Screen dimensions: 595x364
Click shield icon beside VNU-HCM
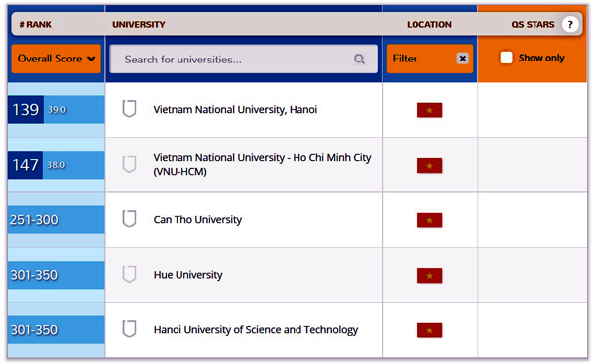(x=129, y=164)
